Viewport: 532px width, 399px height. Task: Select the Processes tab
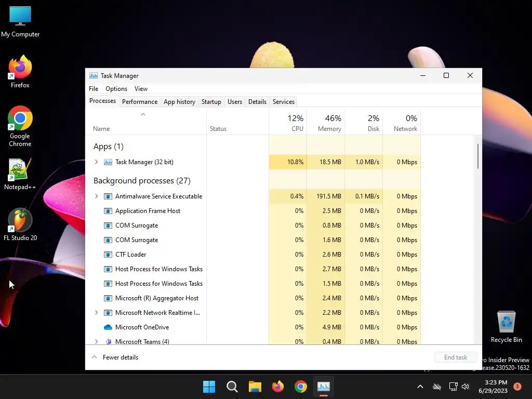[102, 101]
